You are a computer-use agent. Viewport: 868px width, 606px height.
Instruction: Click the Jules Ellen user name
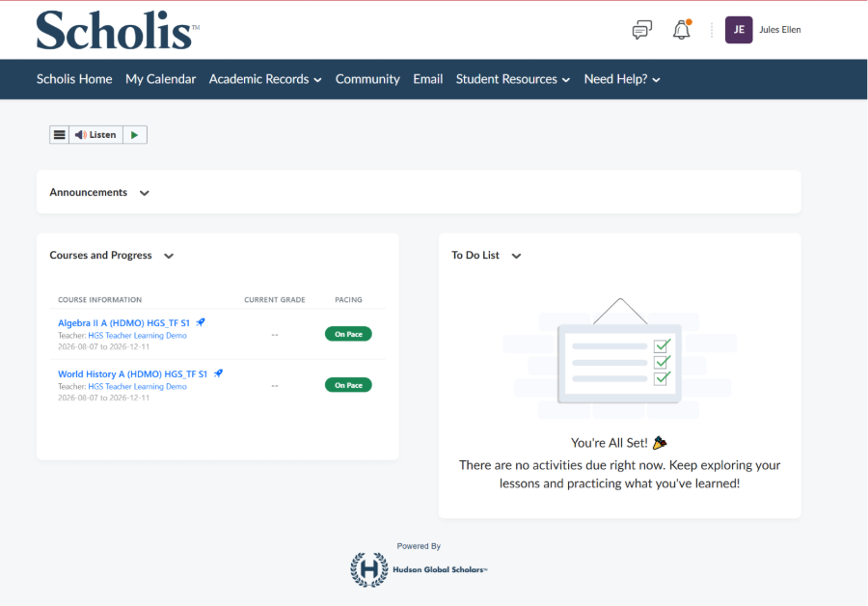pyautogui.click(x=780, y=30)
